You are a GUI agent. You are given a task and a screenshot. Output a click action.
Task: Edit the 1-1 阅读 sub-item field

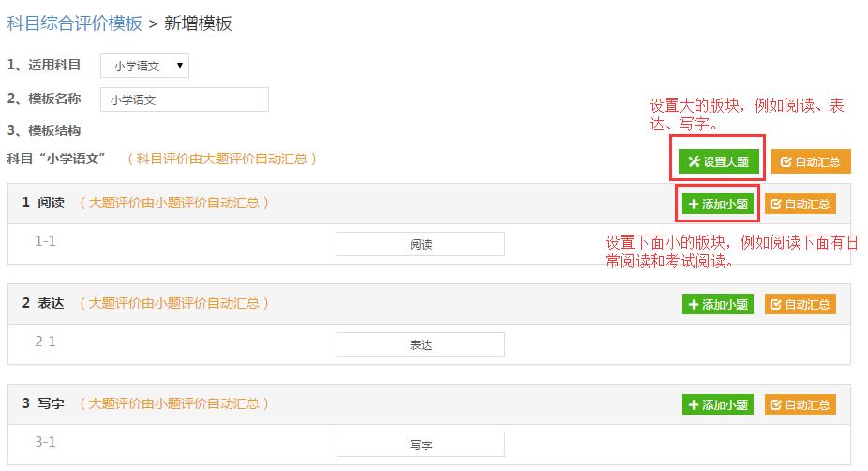(421, 244)
